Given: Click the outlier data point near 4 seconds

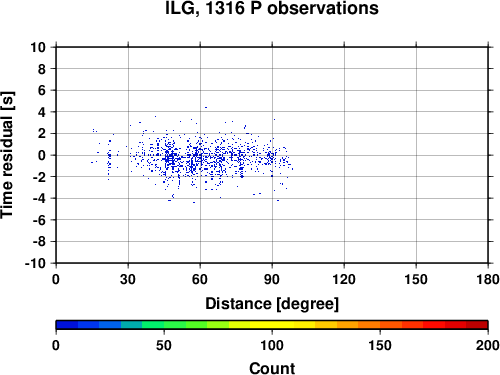Looking at the screenshot, I should 206,107.
